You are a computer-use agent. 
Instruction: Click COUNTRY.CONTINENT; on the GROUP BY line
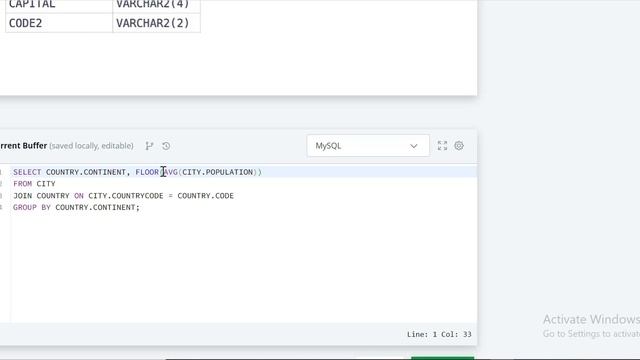97,207
